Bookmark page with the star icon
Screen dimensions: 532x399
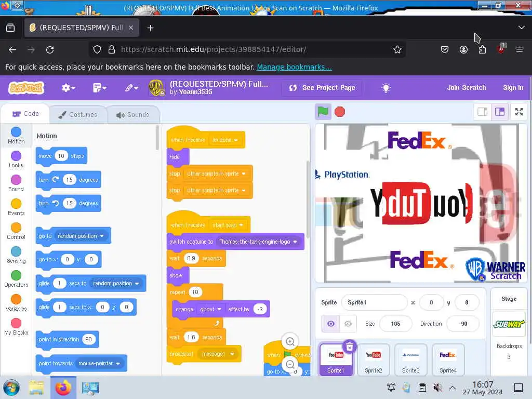click(397, 49)
